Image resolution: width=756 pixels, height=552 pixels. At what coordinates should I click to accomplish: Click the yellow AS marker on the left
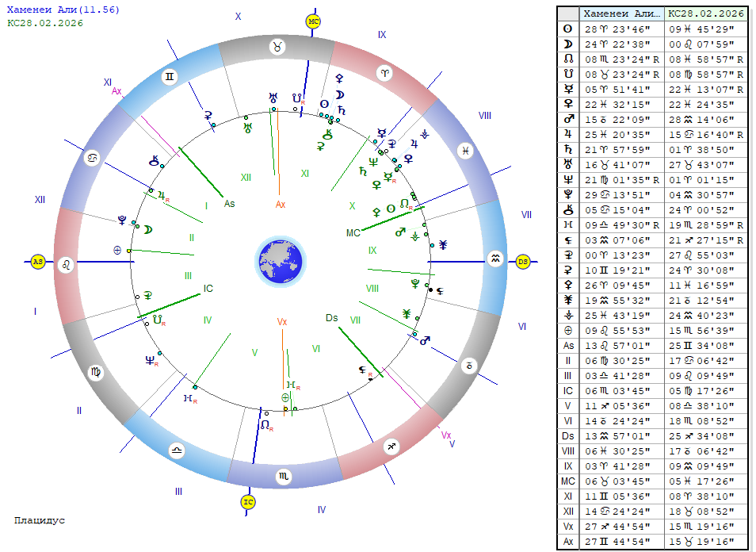tap(37, 261)
